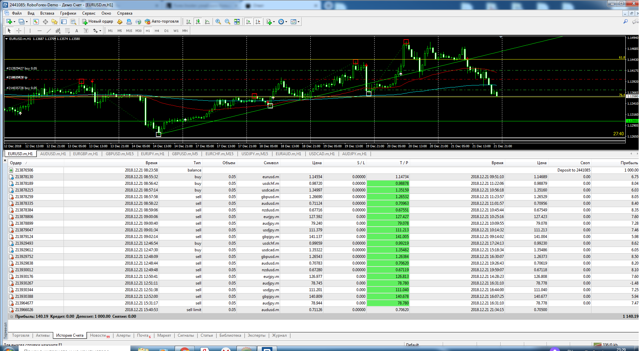Launch MetaEditor from the toolbar
Screen dimensions: 644x351
click(x=120, y=22)
